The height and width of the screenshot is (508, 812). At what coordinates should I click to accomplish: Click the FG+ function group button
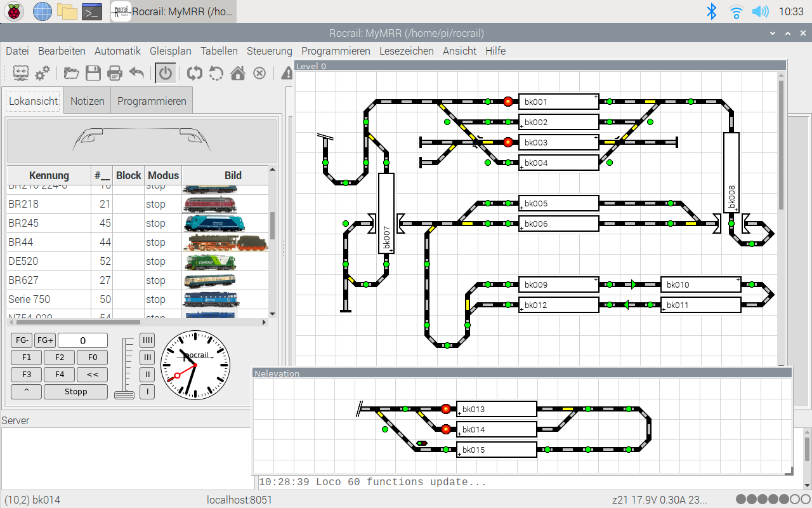pyautogui.click(x=44, y=340)
